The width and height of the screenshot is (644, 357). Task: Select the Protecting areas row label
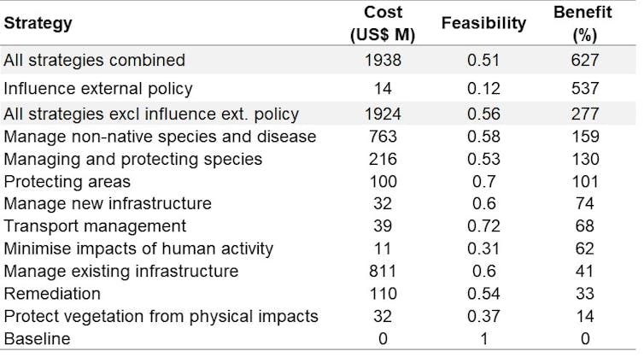point(68,181)
